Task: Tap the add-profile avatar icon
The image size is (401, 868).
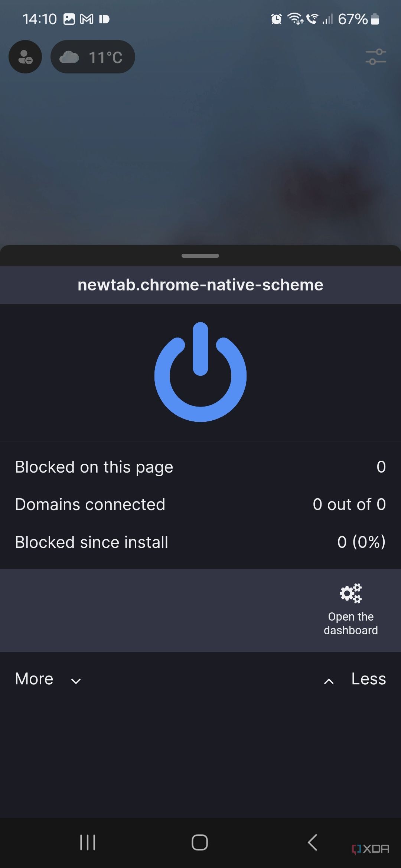Action: [x=25, y=56]
